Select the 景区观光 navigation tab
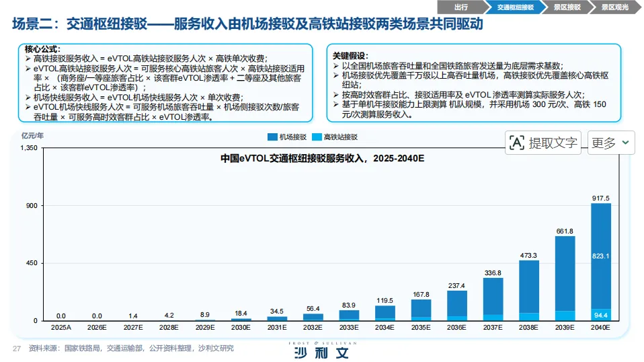The height and width of the screenshot is (362, 644). pyautogui.click(x=615, y=7)
